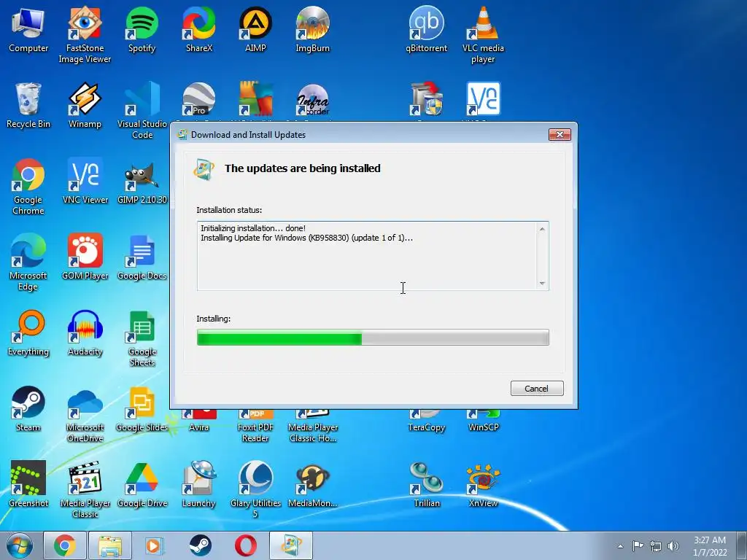Select the ImgBurn desktop icon
Viewport: 747px width, 560px height.
click(312, 31)
